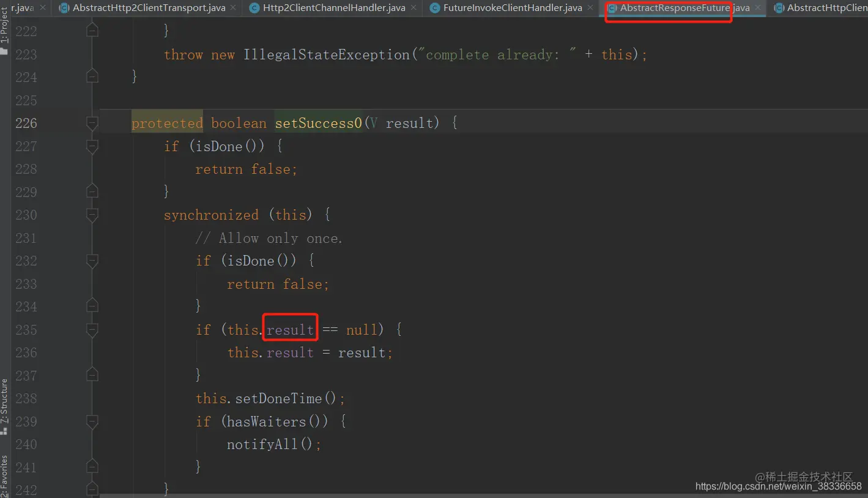The image size is (868, 498).
Task: Collapse the if block at line 227
Action: [92, 146]
